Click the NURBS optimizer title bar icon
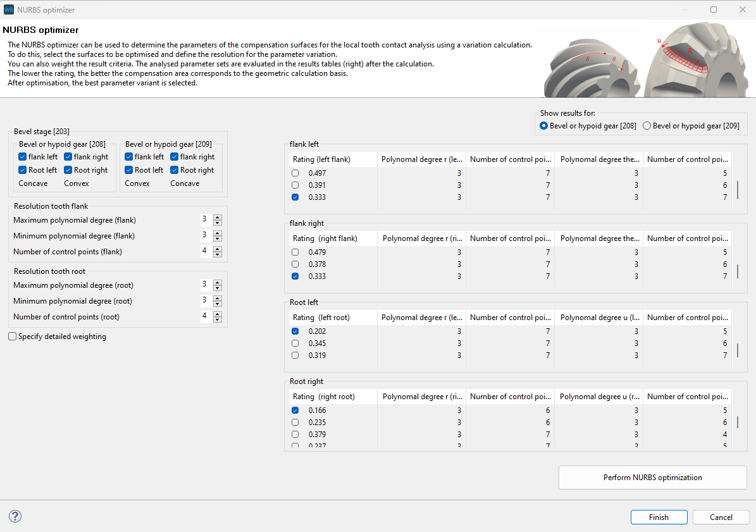756x532 pixels. [8, 9]
